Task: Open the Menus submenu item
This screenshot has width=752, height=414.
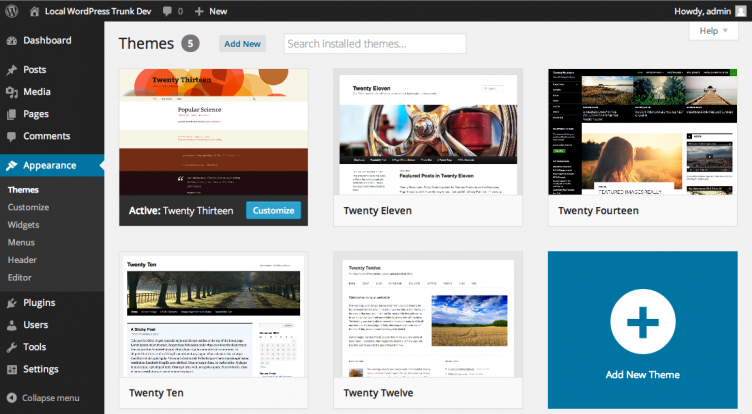Action: 21,242
